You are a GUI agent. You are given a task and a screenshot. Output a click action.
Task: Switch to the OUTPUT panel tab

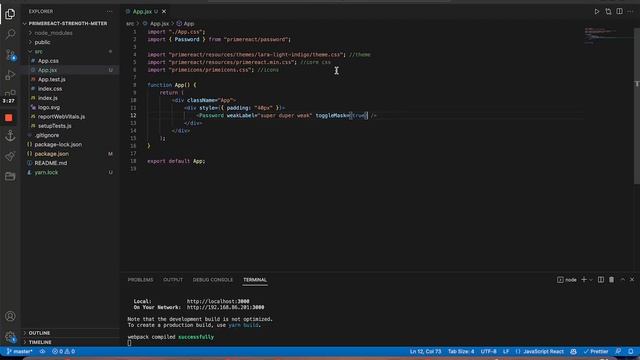[173, 280]
